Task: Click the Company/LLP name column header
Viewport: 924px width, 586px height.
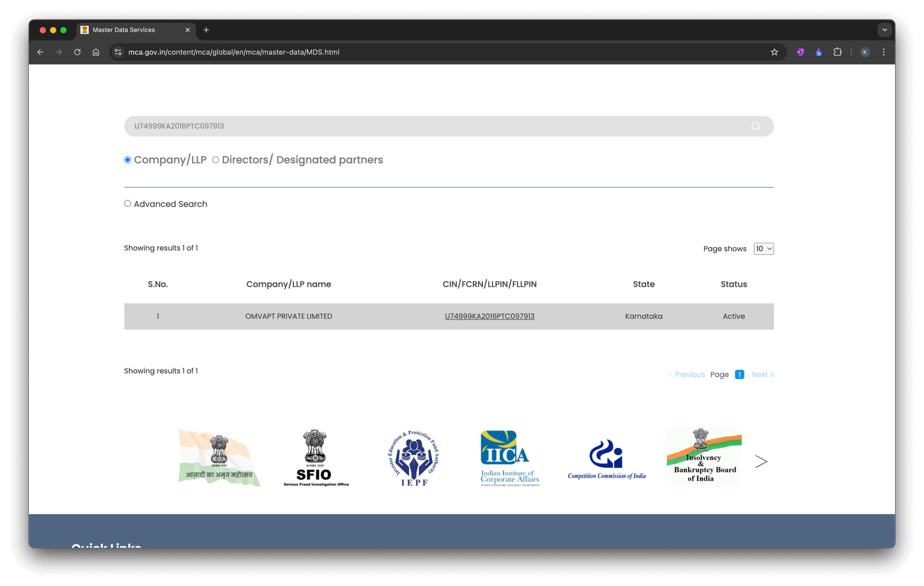Action: (288, 284)
